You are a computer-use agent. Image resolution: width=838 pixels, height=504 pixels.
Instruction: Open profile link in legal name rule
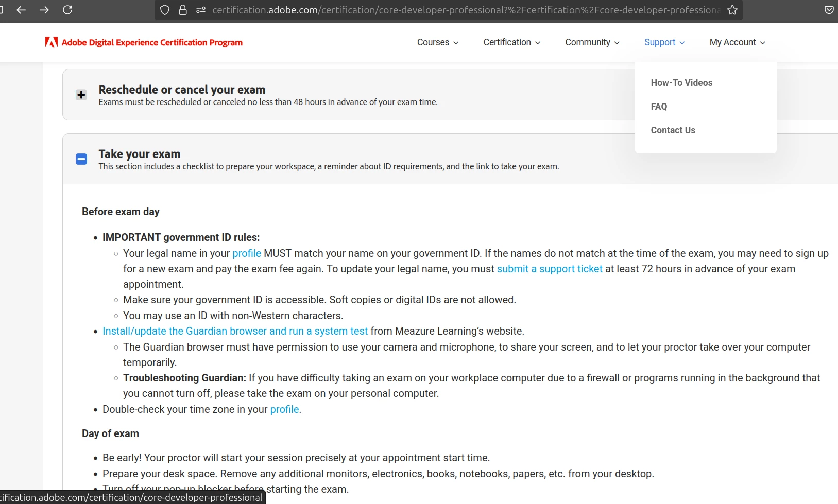247,253
